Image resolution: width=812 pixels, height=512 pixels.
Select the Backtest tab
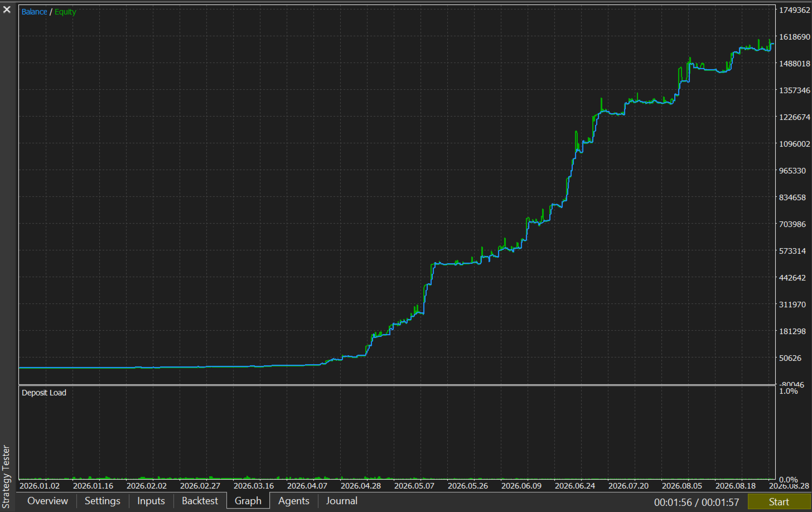pyautogui.click(x=200, y=501)
